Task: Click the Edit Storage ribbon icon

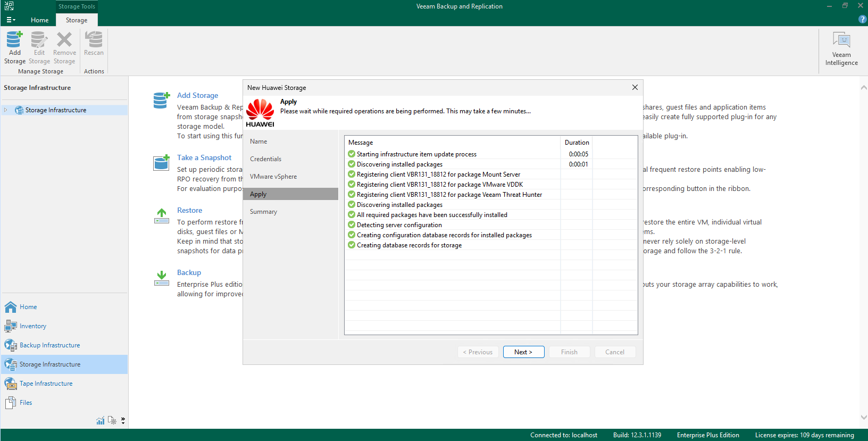Action: (x=39, y=47)
